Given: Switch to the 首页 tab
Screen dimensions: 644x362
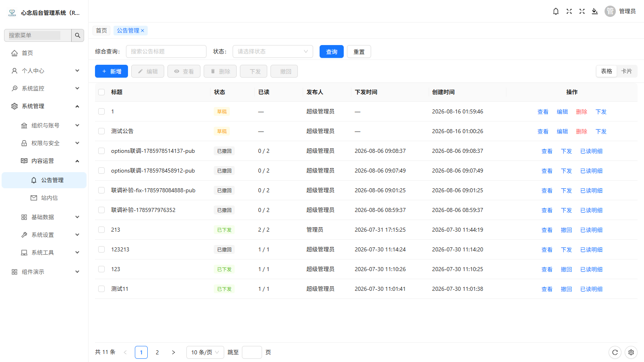Looking at the screenshot, I should (101, 31).
